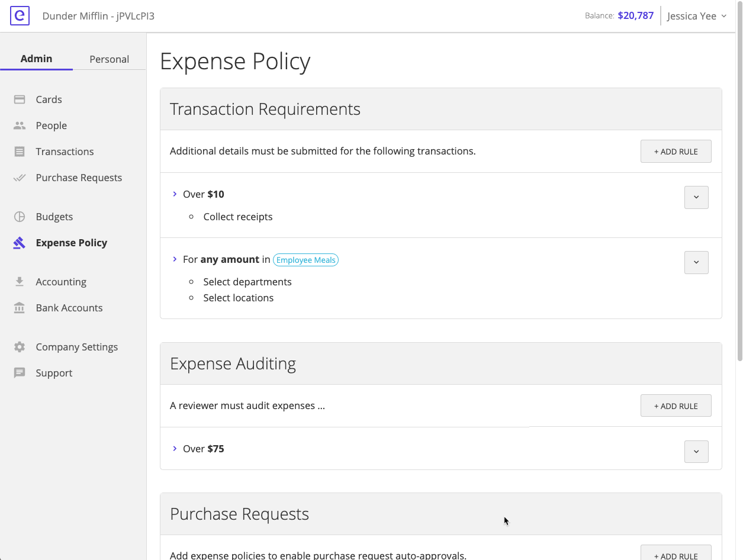Select Expense Policy in the sidebar
This screenshot has width=743, height=560.
click(x=71, y=243)
